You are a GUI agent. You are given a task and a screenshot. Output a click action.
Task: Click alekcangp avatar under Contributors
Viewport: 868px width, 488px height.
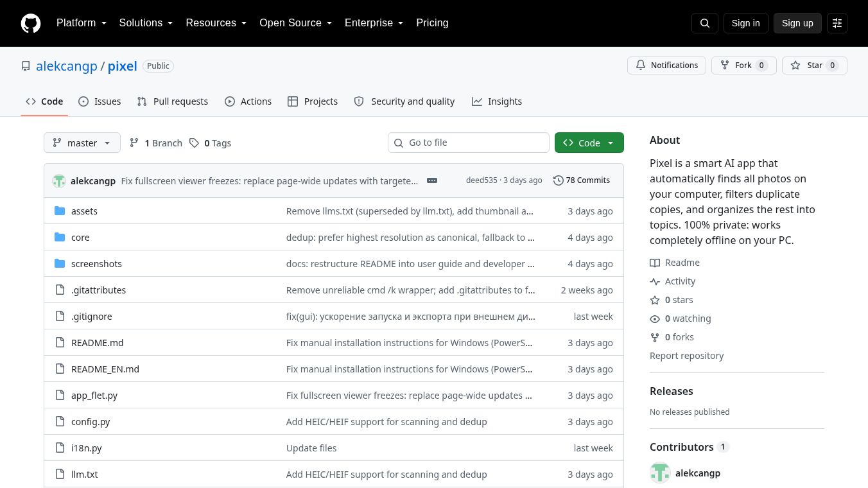pyautogui.click(x=660, y=473)
